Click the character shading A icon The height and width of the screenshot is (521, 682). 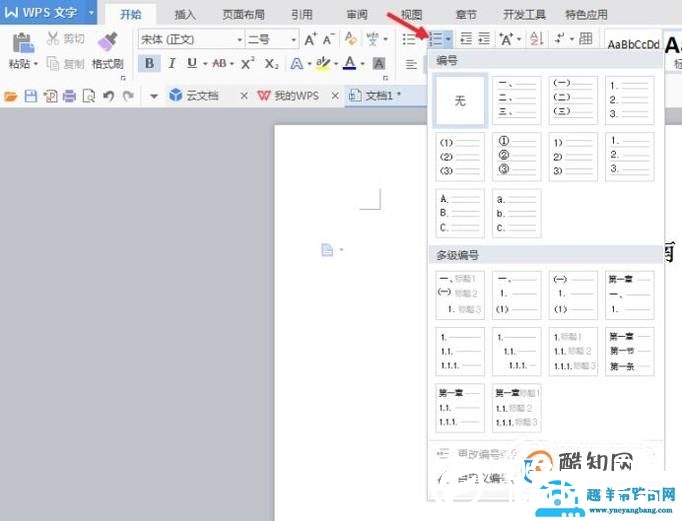pos(379,64)
